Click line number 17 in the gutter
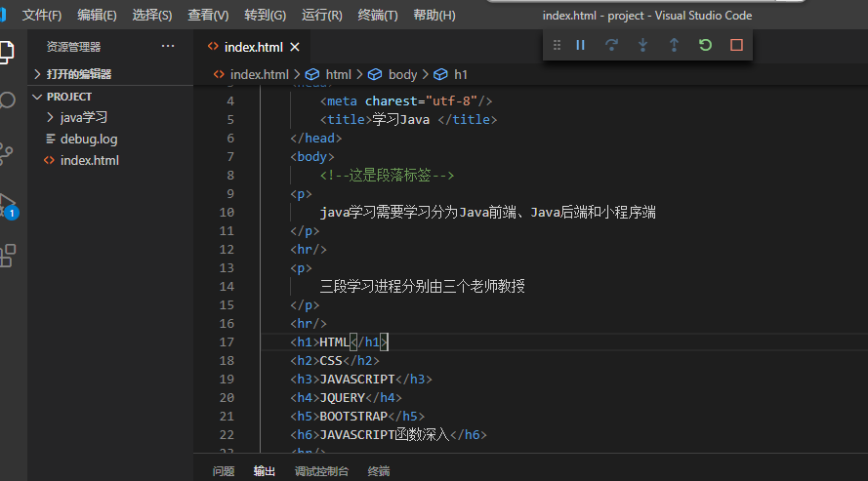The image size is (868, 481). 227,342
